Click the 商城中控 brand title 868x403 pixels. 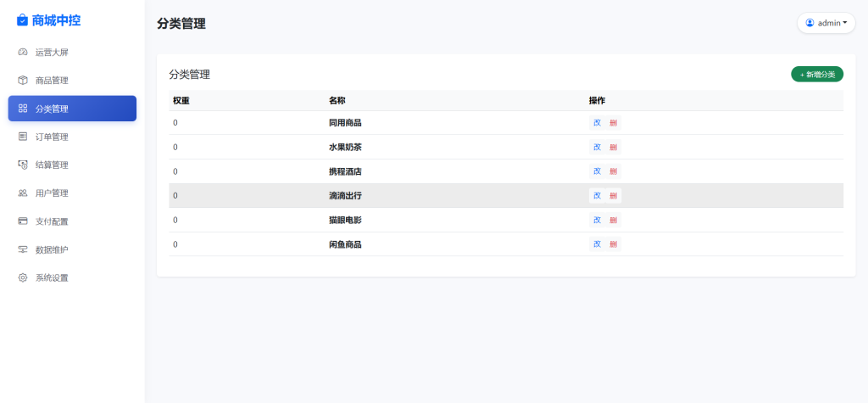(56, 20)
